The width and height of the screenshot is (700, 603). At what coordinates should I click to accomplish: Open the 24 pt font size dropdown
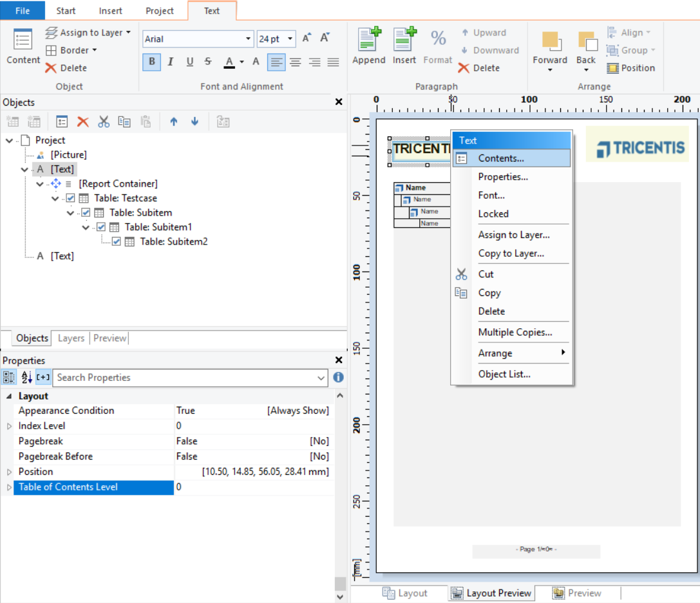[x=290, y=39]
